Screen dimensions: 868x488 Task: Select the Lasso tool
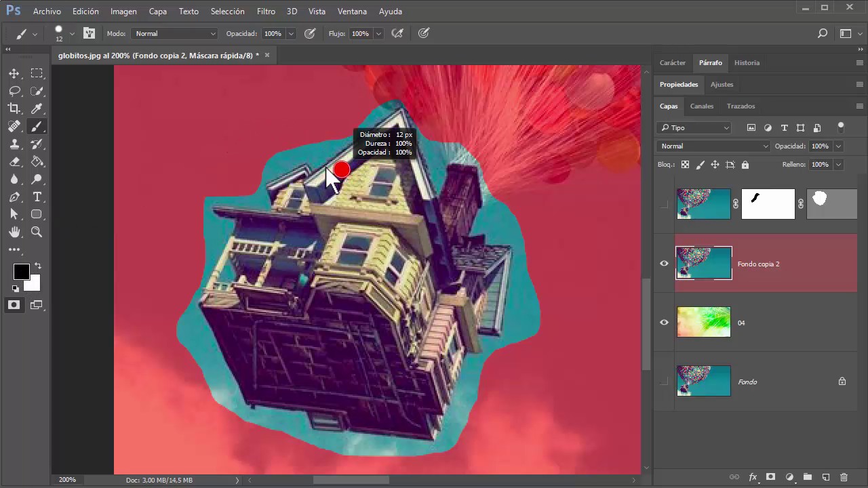(x=14, y=91)
